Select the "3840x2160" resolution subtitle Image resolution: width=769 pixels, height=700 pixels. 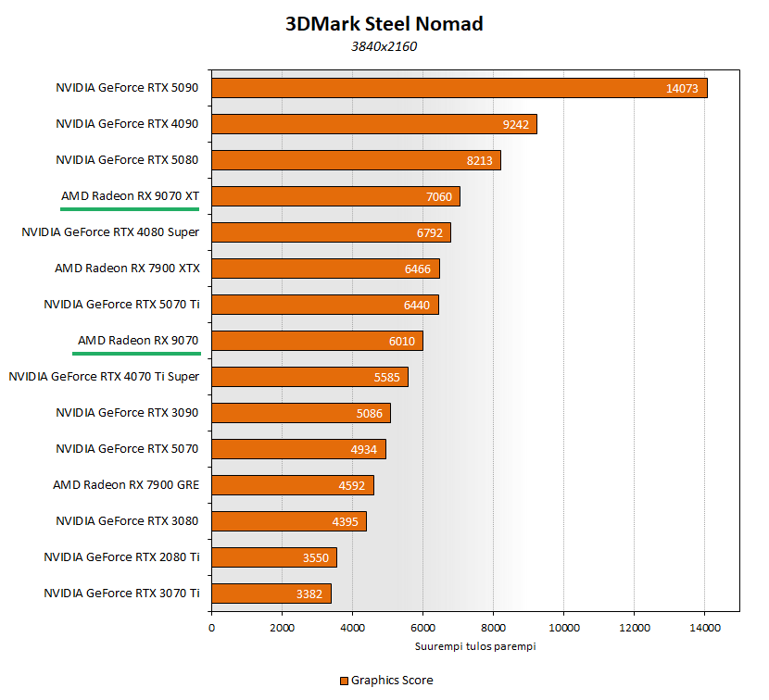[384, 46]
